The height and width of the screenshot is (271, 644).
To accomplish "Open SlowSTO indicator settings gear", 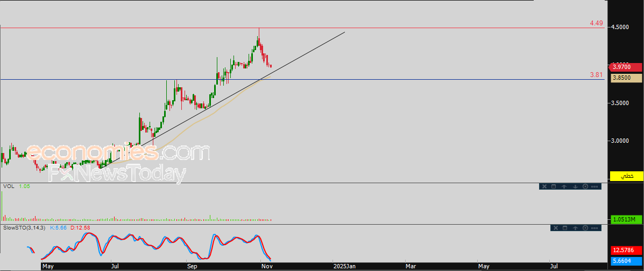I will point(585,228).
